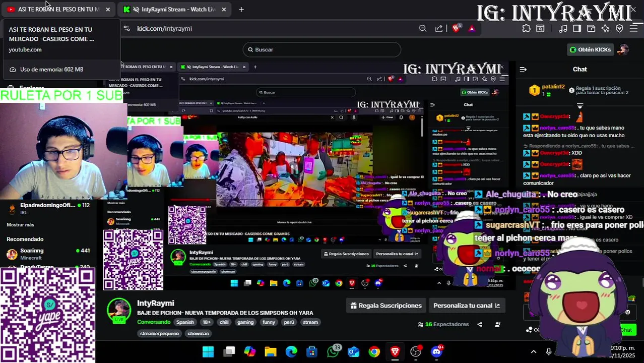Image resolution: width=644 pixels, height=363 pixels.
Task: Open the tab search icon in browser toolbar
Action: pyautogui.click(x=540, y=29)
